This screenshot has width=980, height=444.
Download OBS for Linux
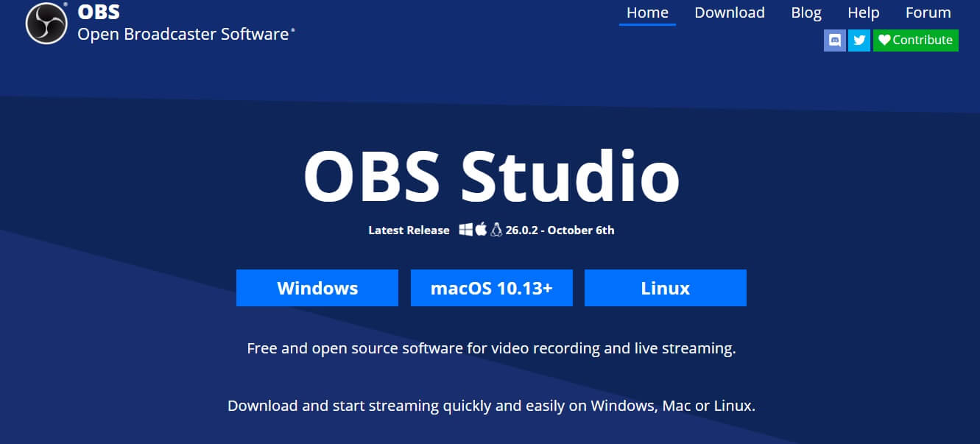point(665,288)
